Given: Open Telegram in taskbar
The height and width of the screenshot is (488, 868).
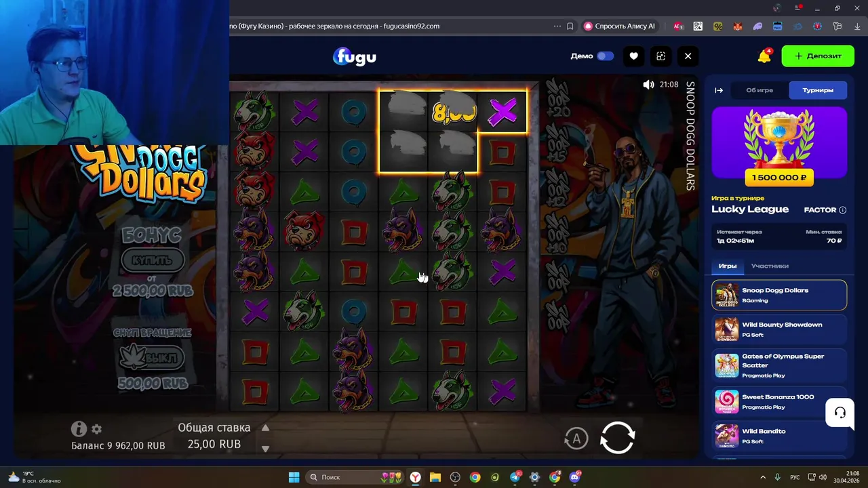Looking at the screenshot, I should 515,477.
